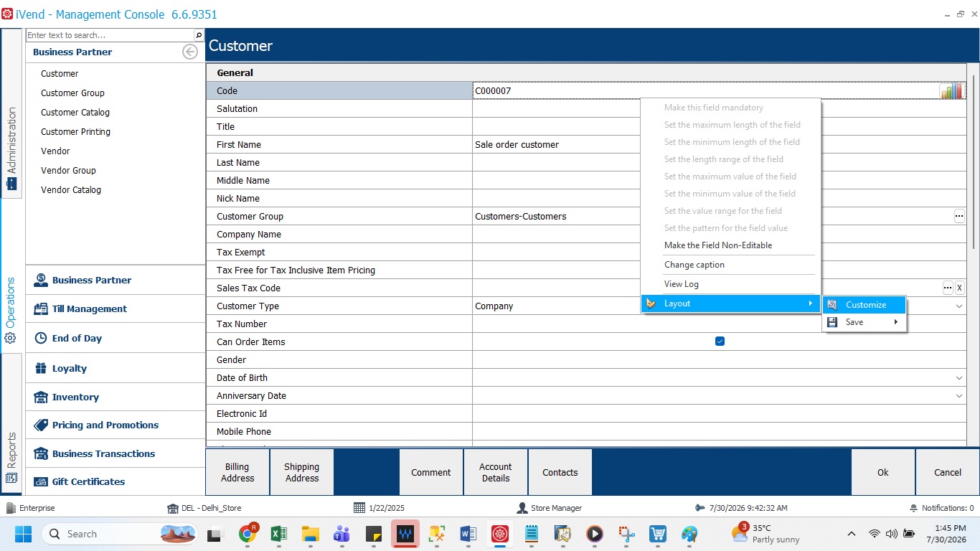
Task: Open the Sales Tax Code lookup ellipsis button
Action: [x=948, y=288]
